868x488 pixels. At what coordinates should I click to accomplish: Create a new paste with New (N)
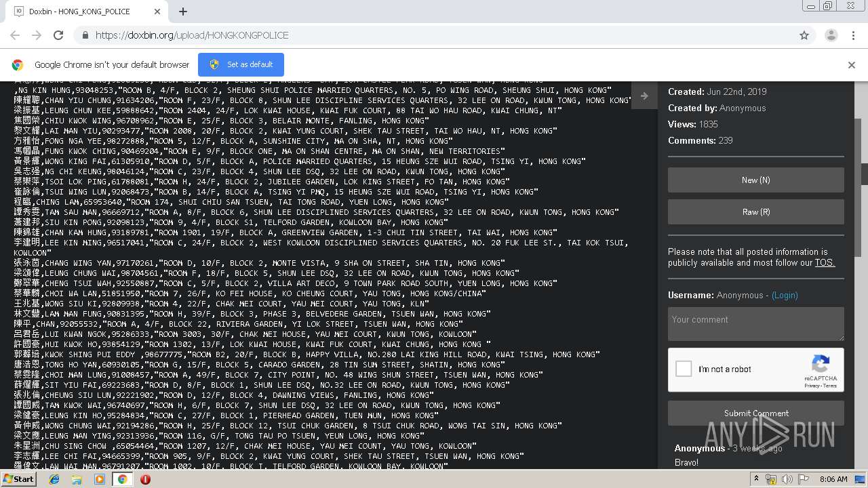(755, 180)
